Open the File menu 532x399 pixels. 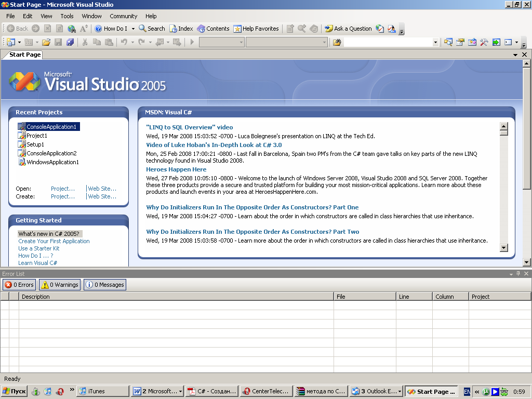[10, 16]
